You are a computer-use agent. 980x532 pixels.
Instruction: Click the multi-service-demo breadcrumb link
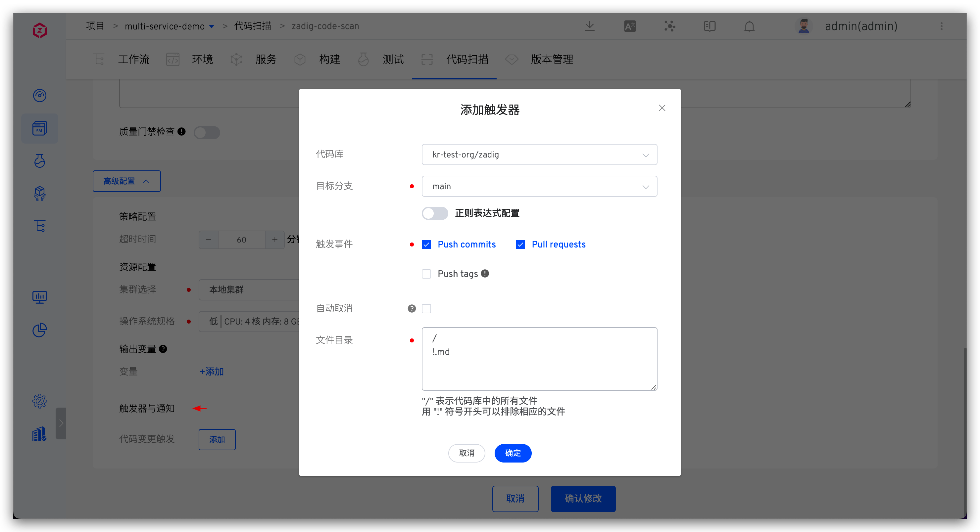point(165,26)
